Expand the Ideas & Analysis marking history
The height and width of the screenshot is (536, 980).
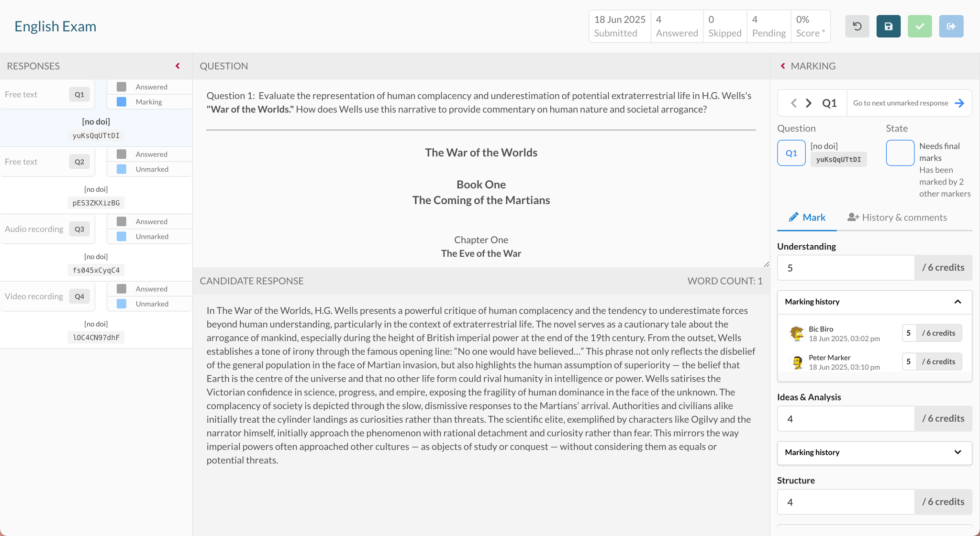tap(958, 452)
